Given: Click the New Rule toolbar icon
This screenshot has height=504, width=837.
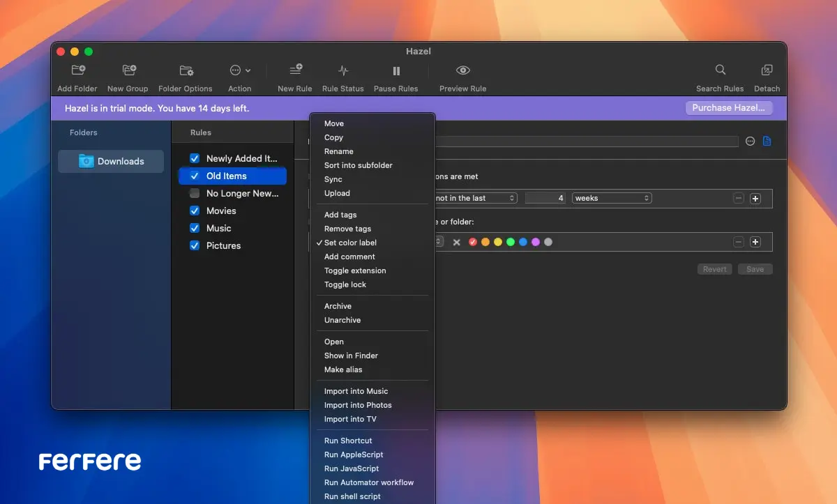Looking at the screenshot, I should coord(295,70).
